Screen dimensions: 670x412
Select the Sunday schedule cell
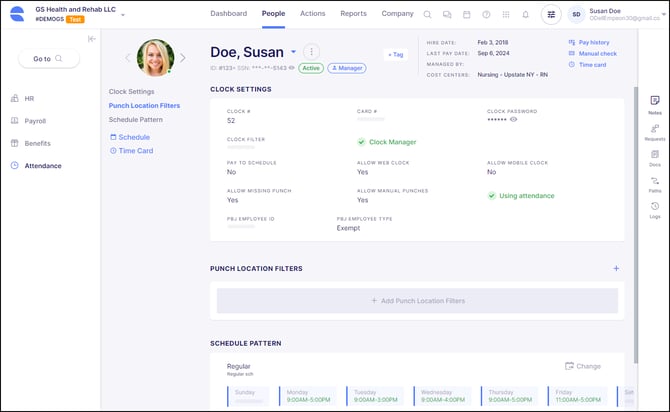pyautogui.click(x=248, y=396)
